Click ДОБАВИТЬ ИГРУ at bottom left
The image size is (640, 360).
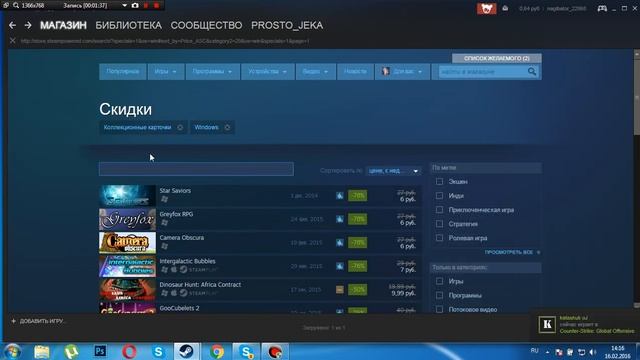tap(38, 321)
